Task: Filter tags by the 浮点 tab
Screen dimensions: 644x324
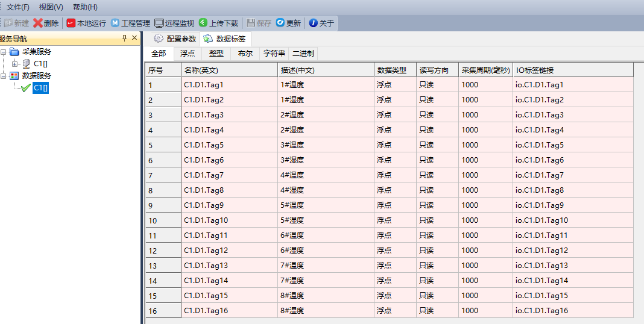Action: [x=188, y=54]
